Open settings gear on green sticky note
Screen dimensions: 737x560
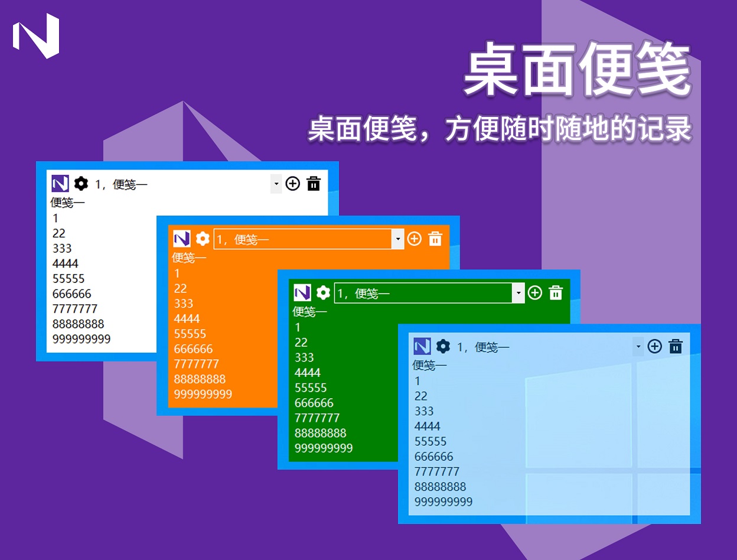(x=323, y=292)
